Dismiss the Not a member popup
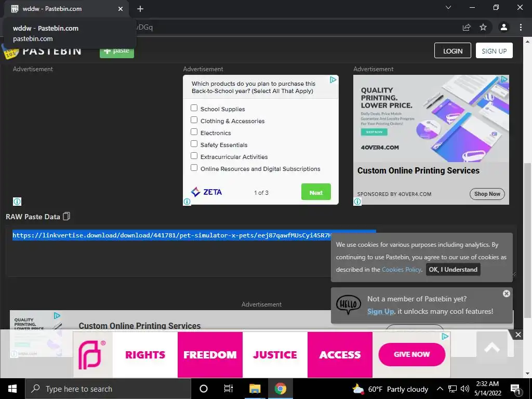This screenshot has height=399, width=532. coord(506,294)
